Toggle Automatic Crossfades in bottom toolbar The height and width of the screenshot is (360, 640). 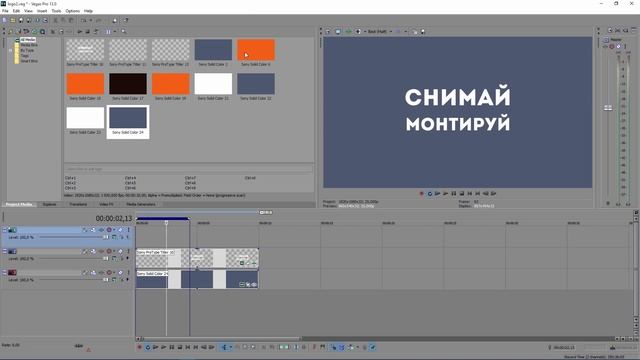342,347
